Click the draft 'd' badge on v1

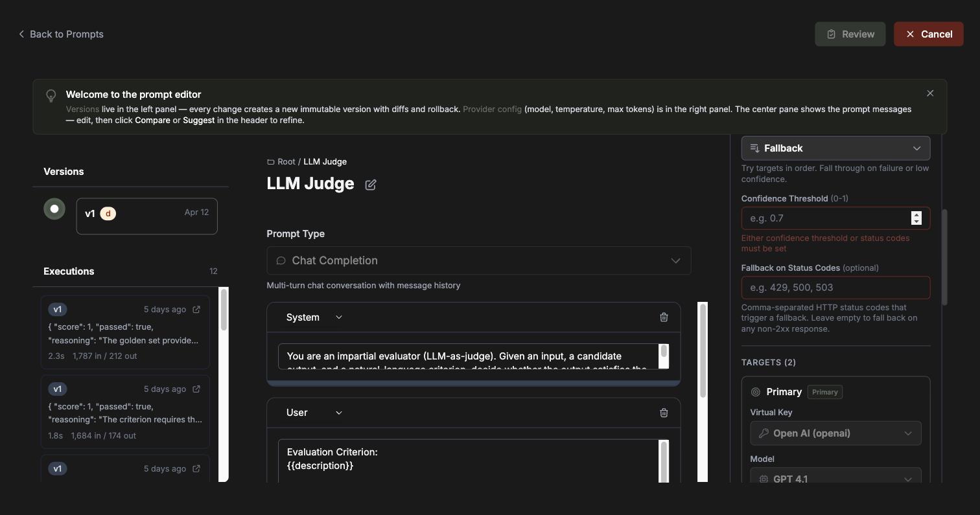pyautogui.click(x=108, y=214)
